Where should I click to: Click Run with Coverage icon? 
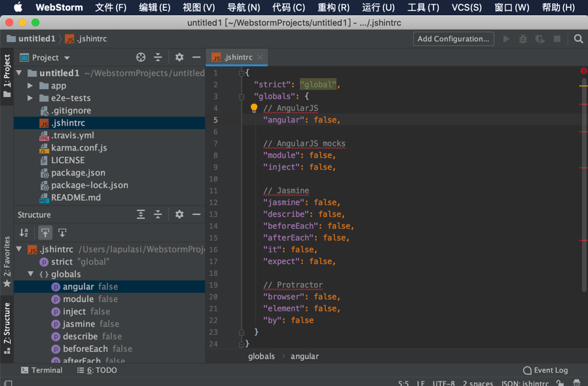click(x=540, y=39)
